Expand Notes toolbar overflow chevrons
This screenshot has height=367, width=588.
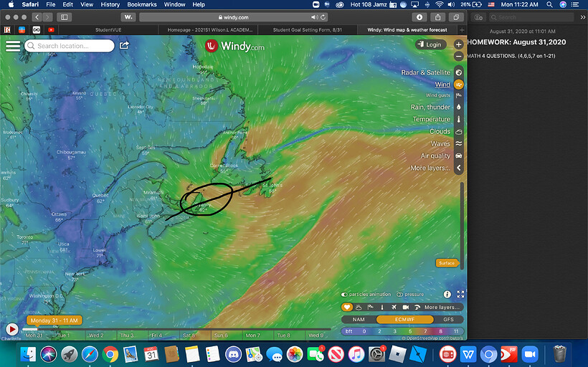point(583,17)
